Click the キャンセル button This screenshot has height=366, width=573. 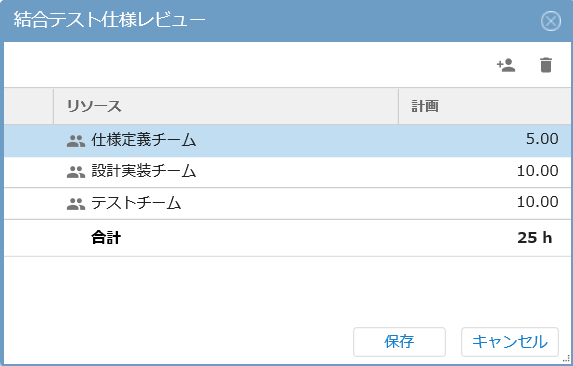point(510,342)
